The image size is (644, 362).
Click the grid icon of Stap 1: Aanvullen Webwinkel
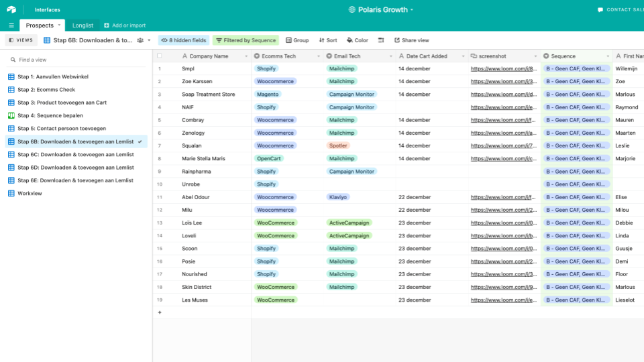tap(11, 76)
